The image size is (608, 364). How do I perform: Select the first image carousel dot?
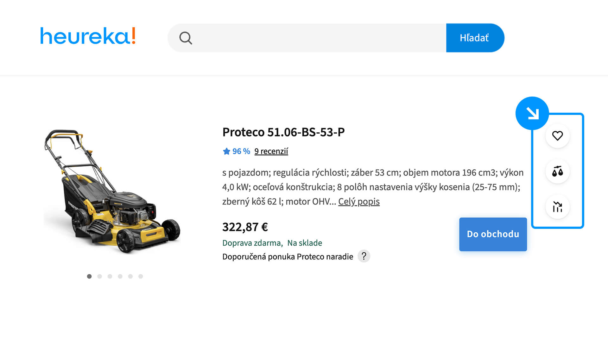[89, 276]
